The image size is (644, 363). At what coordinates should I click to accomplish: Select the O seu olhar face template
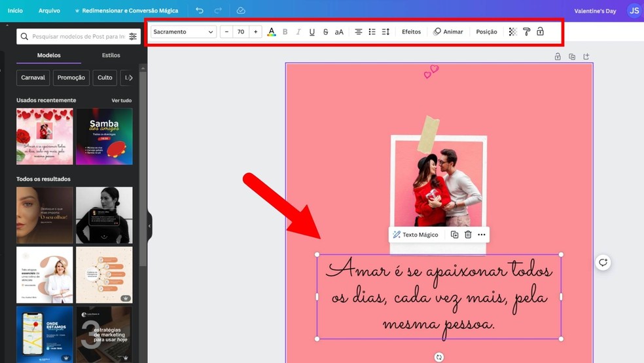click(45, 215)
